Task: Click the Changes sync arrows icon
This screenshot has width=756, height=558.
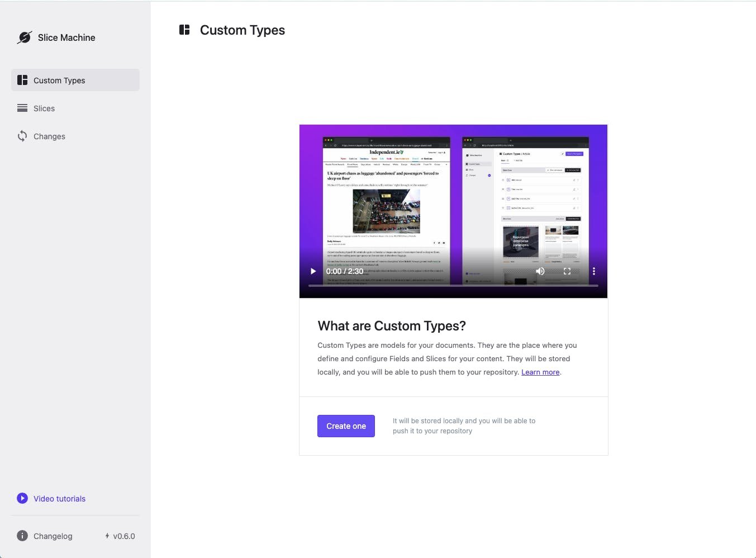Action: (22, 136)
